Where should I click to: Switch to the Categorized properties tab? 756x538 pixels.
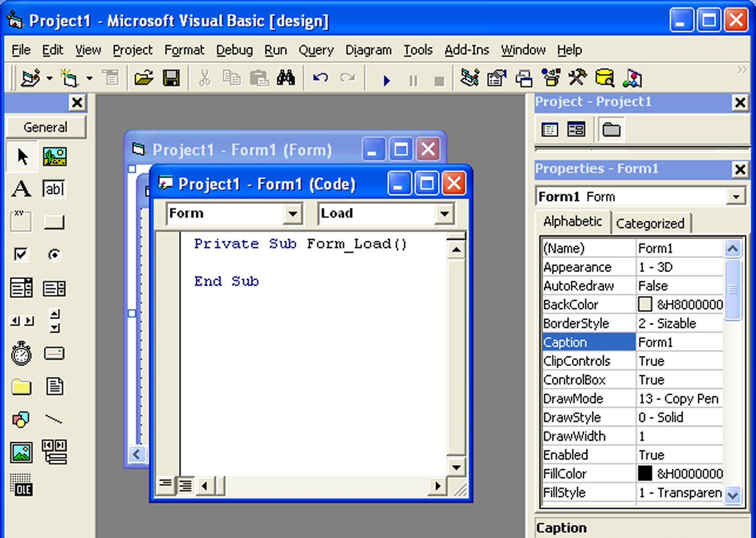pyautogui.click(x=650, y=223)
